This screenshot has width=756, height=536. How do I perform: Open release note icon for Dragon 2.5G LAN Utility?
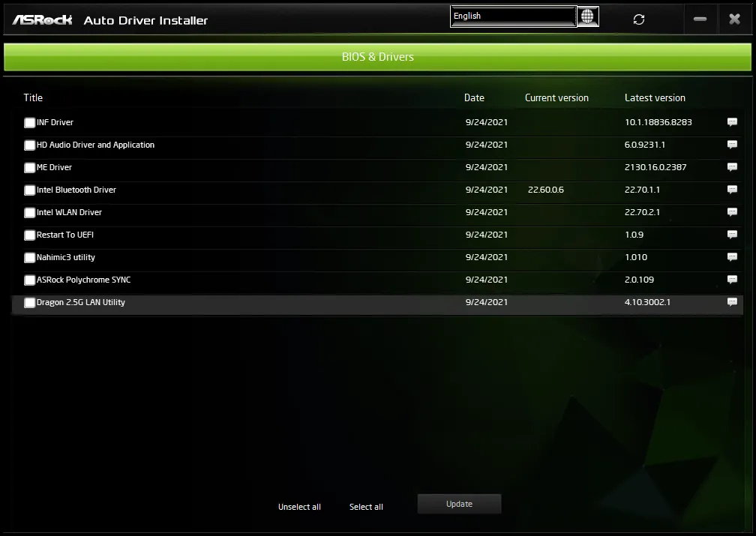point(732,302)
